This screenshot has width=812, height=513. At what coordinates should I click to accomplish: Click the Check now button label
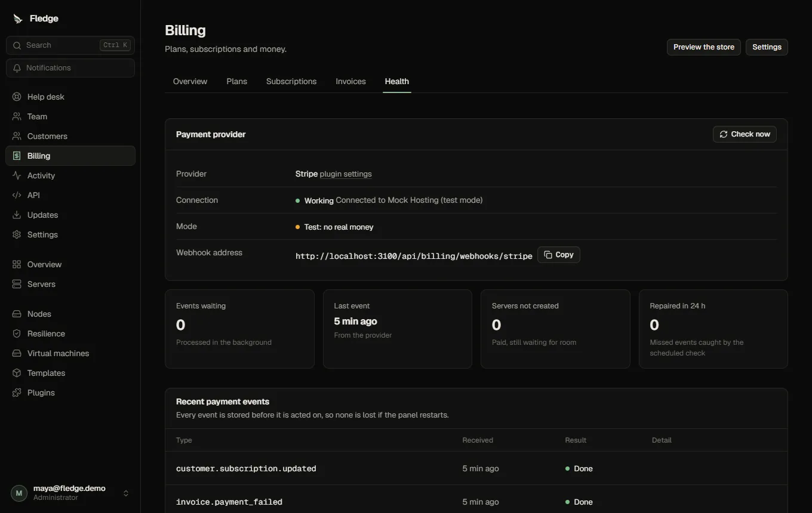tap(751, 134)
